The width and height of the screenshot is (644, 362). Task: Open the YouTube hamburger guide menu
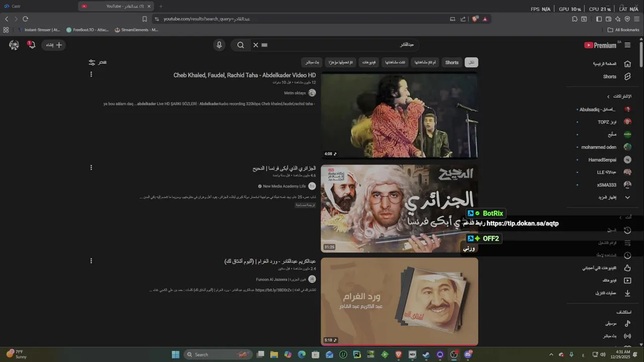627,45
